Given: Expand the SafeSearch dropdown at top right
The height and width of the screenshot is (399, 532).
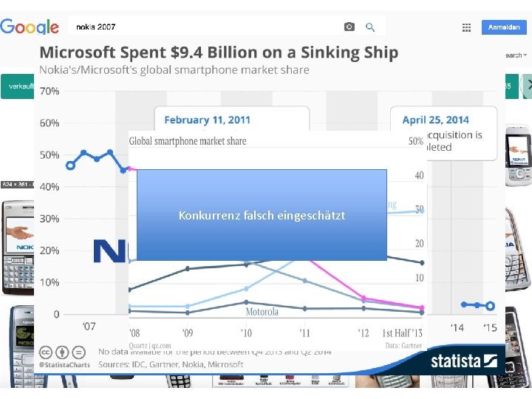Looking at the screenshot, I should tap(514, 55).
